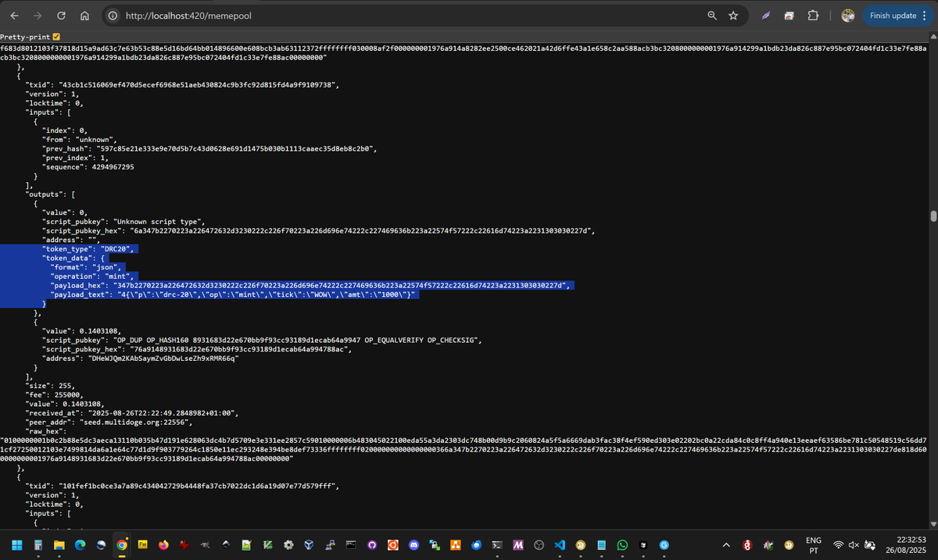Open File Explorer from the taskbar
The height and width of the screenshot is (560, 938).
tap(59, 544)
